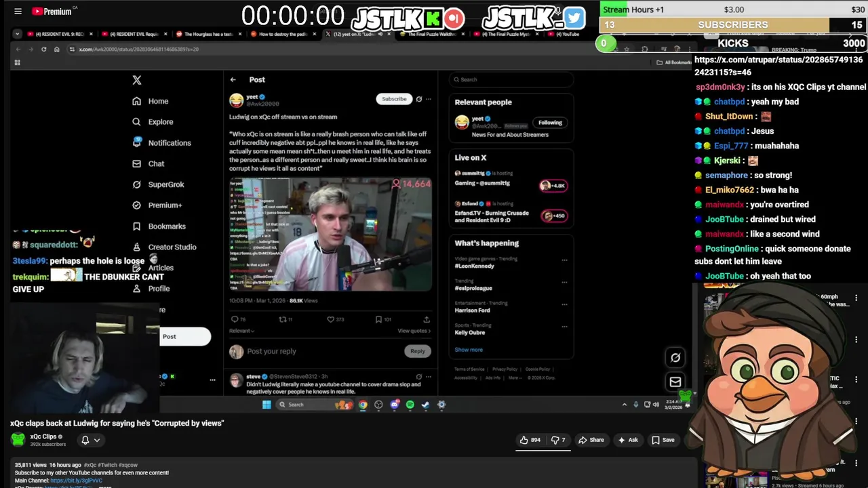
Task: Click floating messages envelope button
Action: (675, 382)
